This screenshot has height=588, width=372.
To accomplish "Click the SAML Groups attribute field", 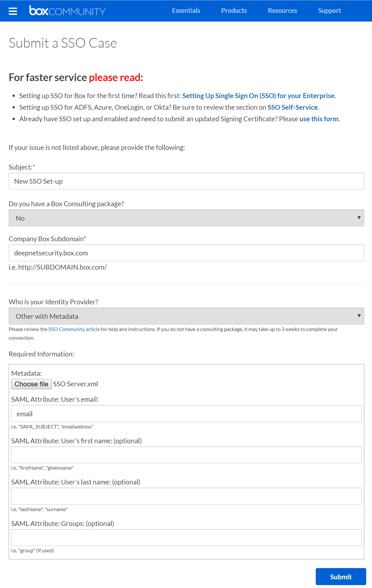I will coord(186,537).
